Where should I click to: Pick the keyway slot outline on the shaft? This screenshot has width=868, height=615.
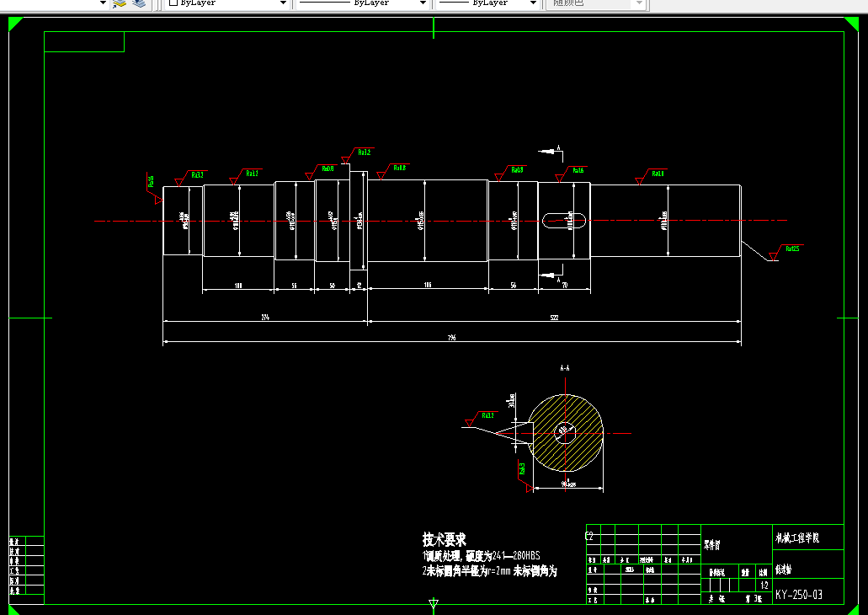564,221
